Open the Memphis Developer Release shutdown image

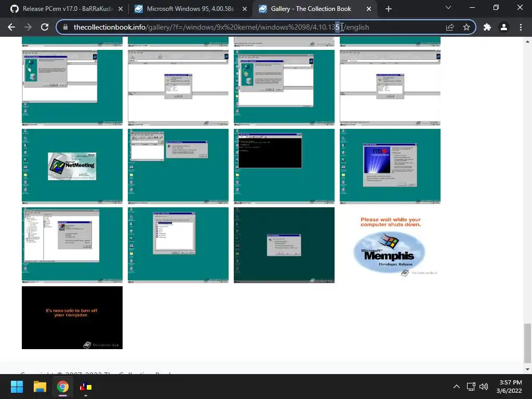pos(390,245)
